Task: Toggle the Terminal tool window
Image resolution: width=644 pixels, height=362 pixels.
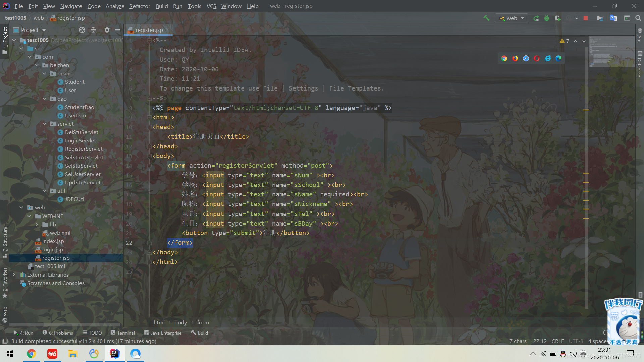Action: [x=123, y=333]
